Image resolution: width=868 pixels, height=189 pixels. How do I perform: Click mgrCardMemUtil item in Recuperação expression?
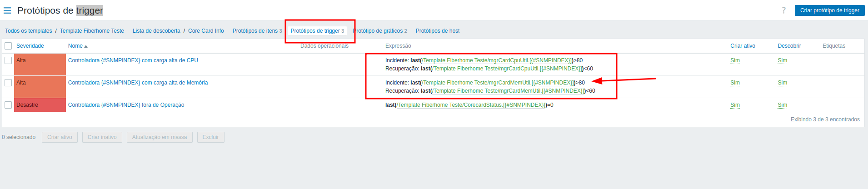point(509,91)
